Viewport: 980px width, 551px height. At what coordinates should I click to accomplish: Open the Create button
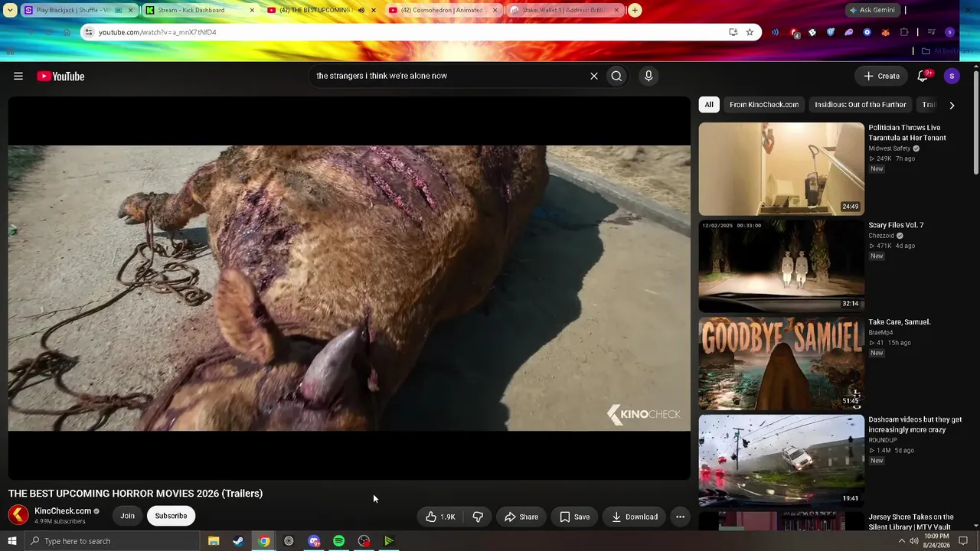click(x=881, y=76)
